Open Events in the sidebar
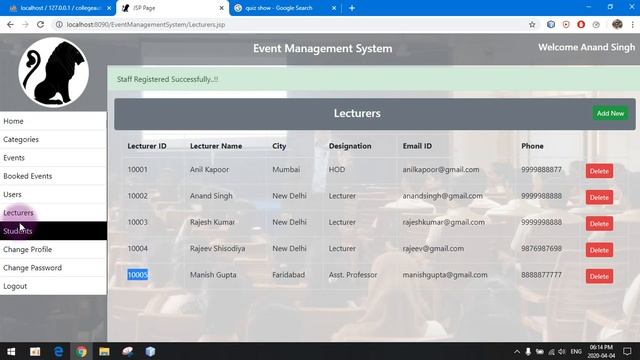Viewport: 640px width, 360px height. [53, 158]
